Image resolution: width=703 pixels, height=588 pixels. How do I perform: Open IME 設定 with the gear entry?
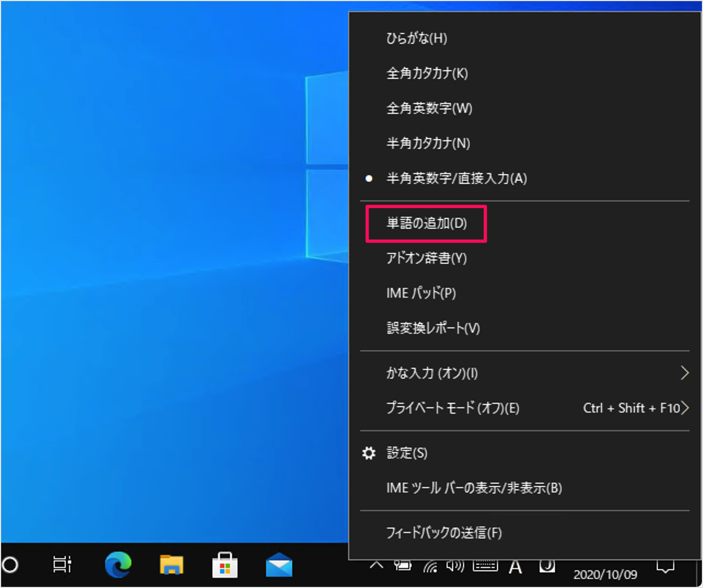click(406, 453)
